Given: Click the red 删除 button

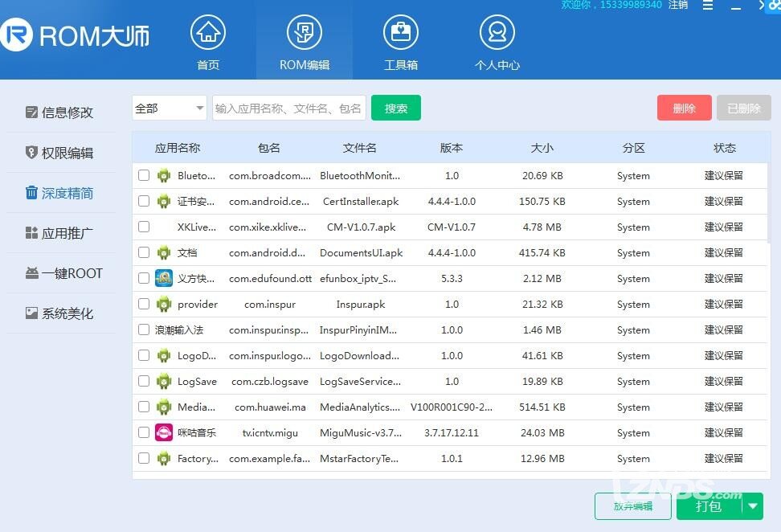Looking at the screenshot, I should pos(684,108).
